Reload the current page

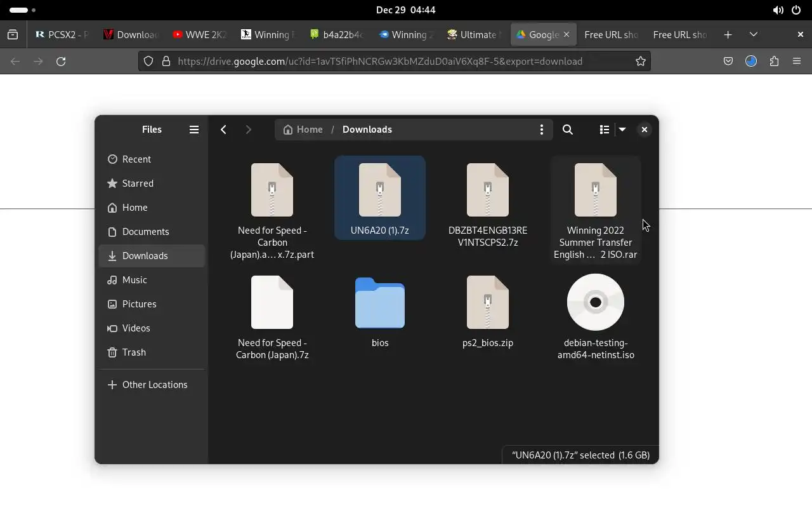click(x=61, y=62)
